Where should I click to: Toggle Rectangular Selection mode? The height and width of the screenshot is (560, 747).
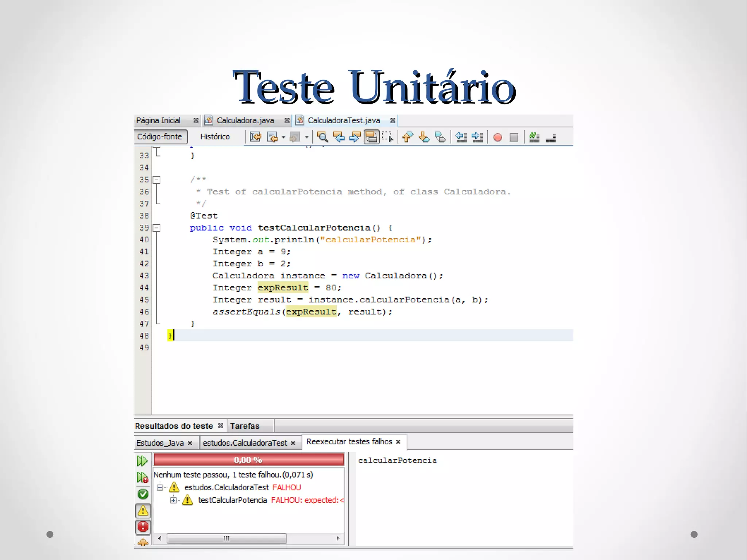point(388,137)
